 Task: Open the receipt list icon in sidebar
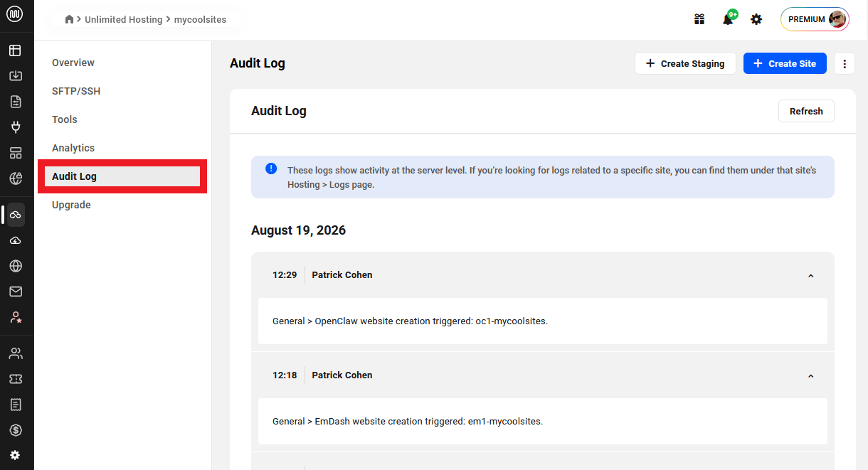[x=15, y=405]
